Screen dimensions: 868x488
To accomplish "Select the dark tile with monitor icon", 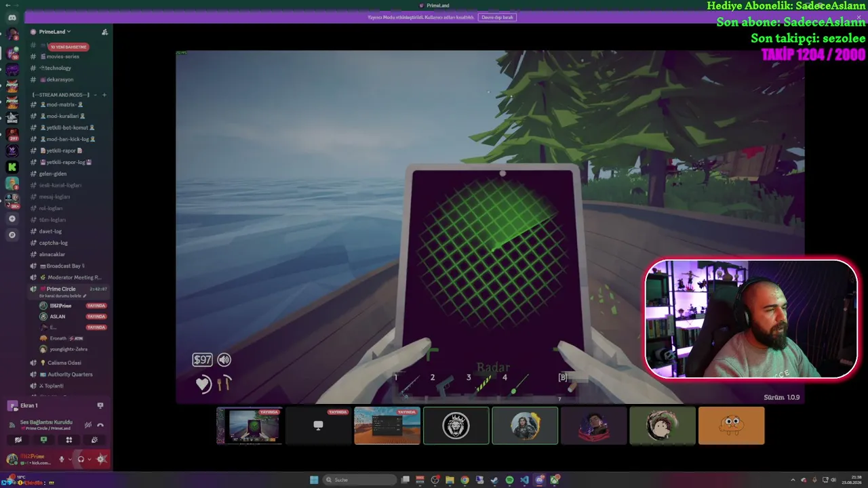I will point(319,426).
